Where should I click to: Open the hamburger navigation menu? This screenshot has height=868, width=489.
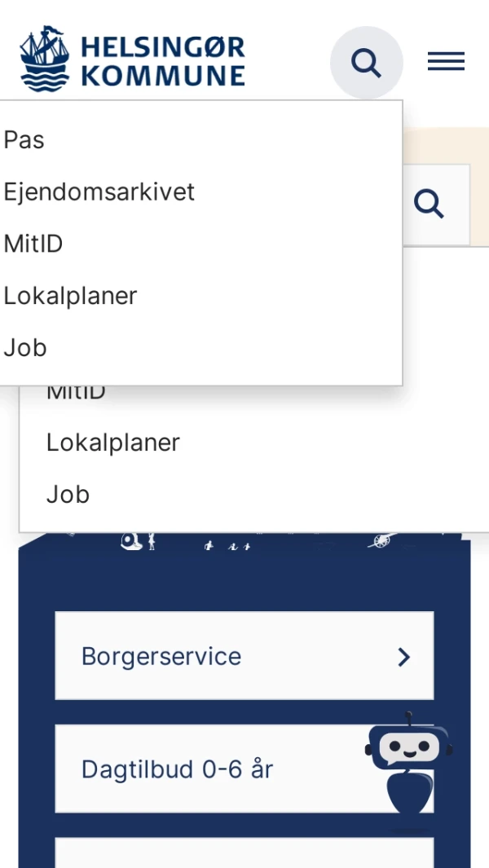pyautogui.click(x=445, y=60)
